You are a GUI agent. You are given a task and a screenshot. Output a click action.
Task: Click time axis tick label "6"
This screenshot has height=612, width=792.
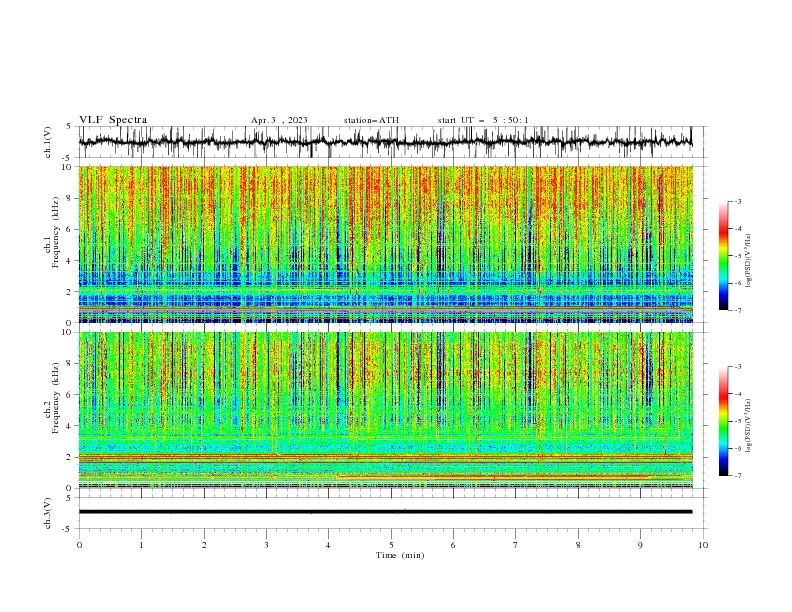pyautogui.click(x=453, y=545)
